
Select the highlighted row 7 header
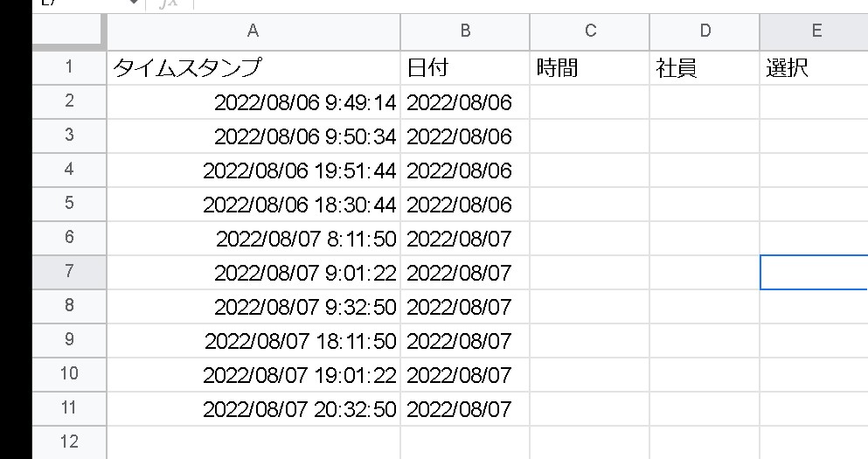[69, 272]
